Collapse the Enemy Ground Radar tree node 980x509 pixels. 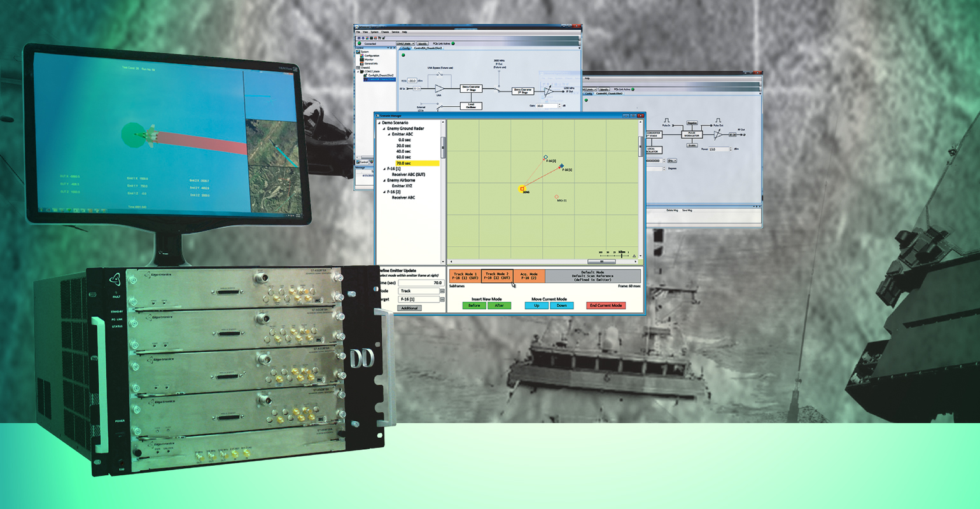384,129
